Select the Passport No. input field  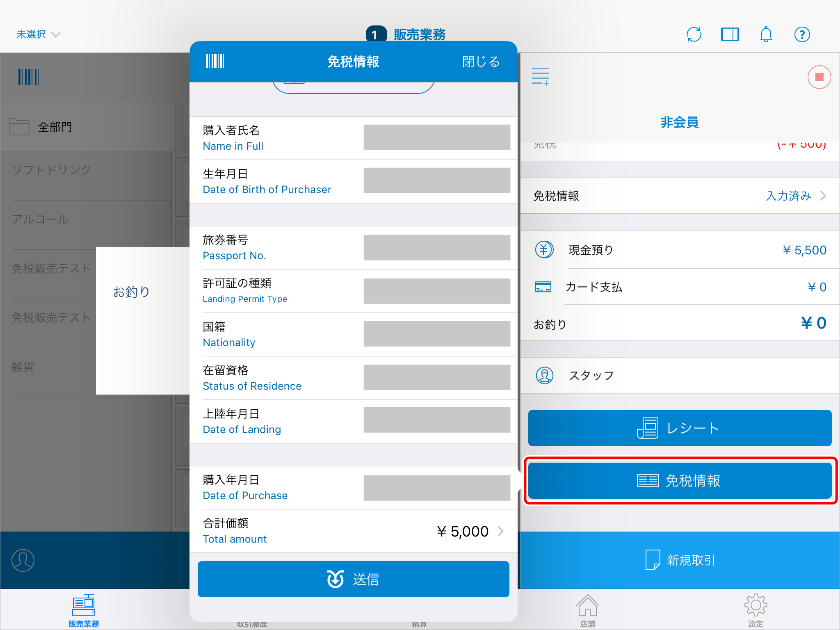click(x=437, y=248)
